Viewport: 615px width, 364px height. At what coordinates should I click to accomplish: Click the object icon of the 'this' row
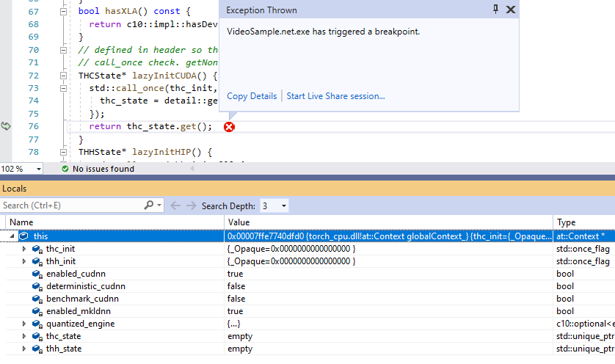(x=24, y=236)
